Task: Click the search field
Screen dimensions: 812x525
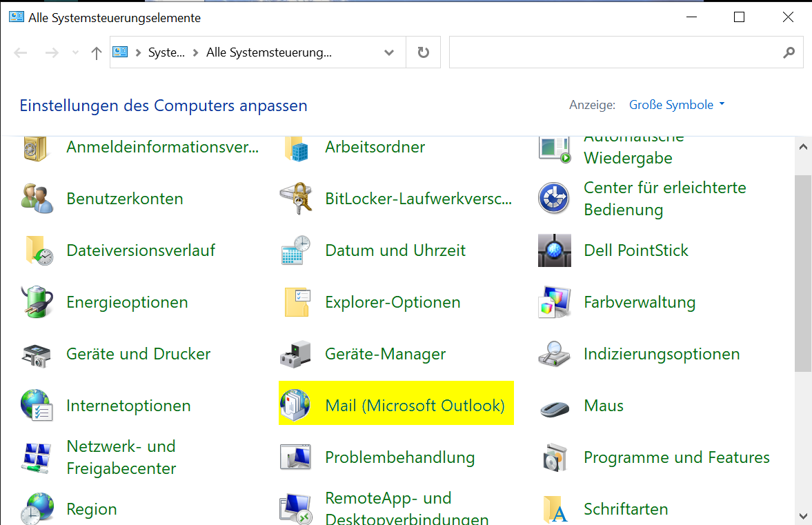Action: point(621,52)
